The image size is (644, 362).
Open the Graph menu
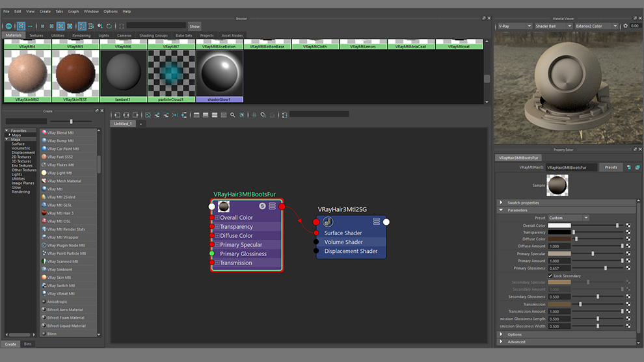point(74,11)
